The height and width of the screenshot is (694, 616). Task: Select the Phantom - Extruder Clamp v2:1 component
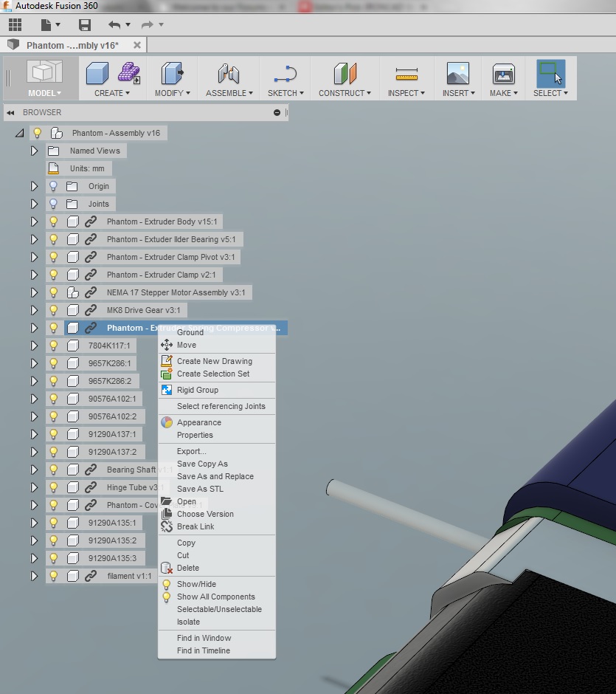coord(161,275)
